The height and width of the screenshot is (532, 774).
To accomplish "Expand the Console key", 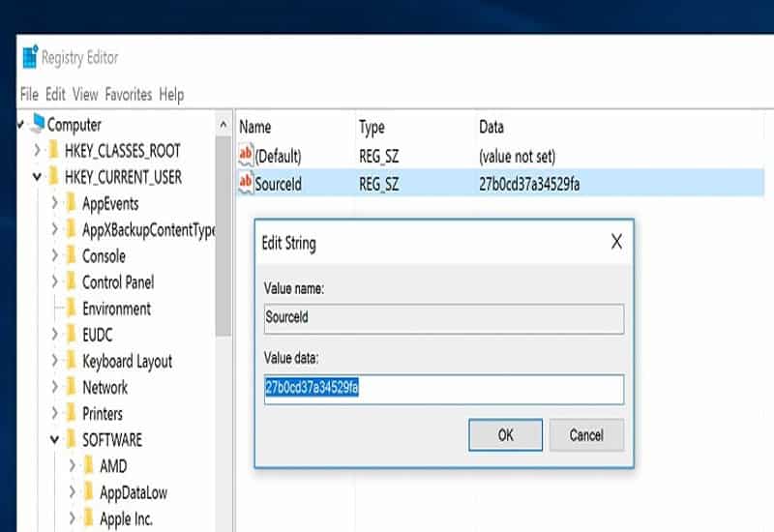I will point(55,255).
